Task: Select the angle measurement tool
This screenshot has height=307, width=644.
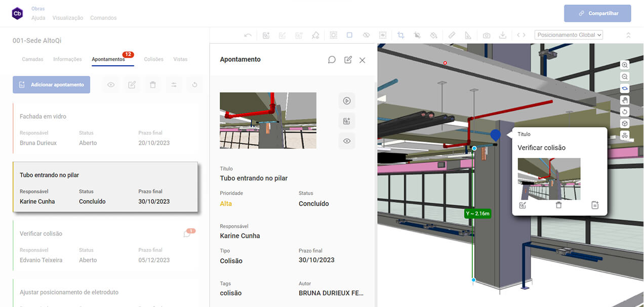Action: point(468,35)
